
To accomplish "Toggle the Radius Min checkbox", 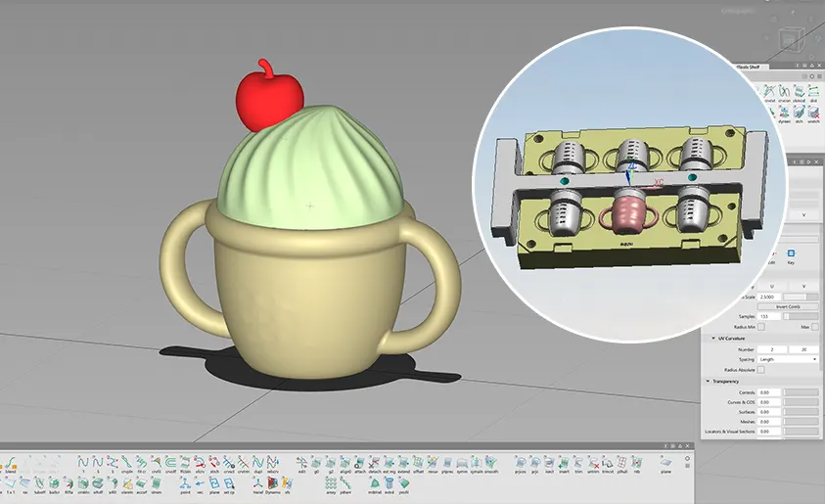I will [761, 327].
